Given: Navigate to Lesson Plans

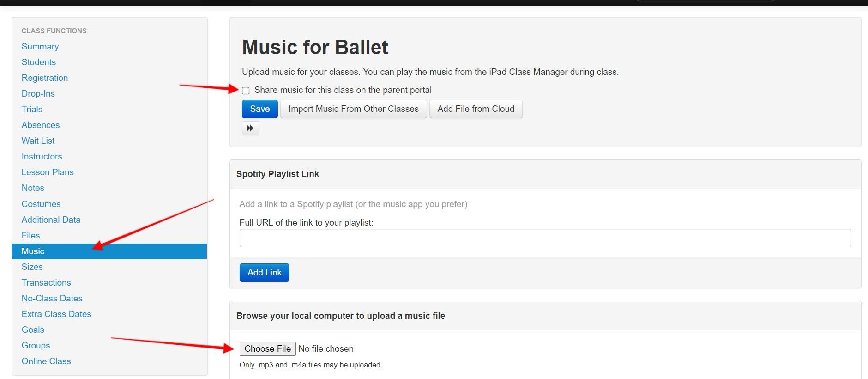Looking at the screenshot, I should pos(48,172).
